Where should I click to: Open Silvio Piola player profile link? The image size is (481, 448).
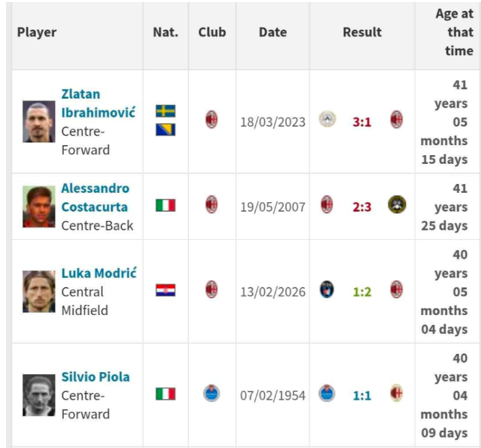[95, 377]
